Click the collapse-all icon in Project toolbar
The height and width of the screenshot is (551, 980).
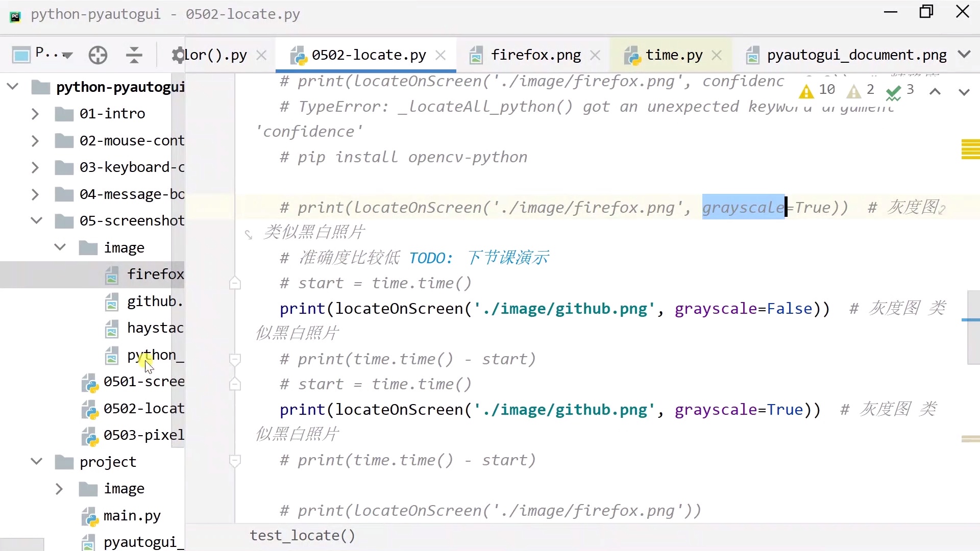tap(134, 55)
